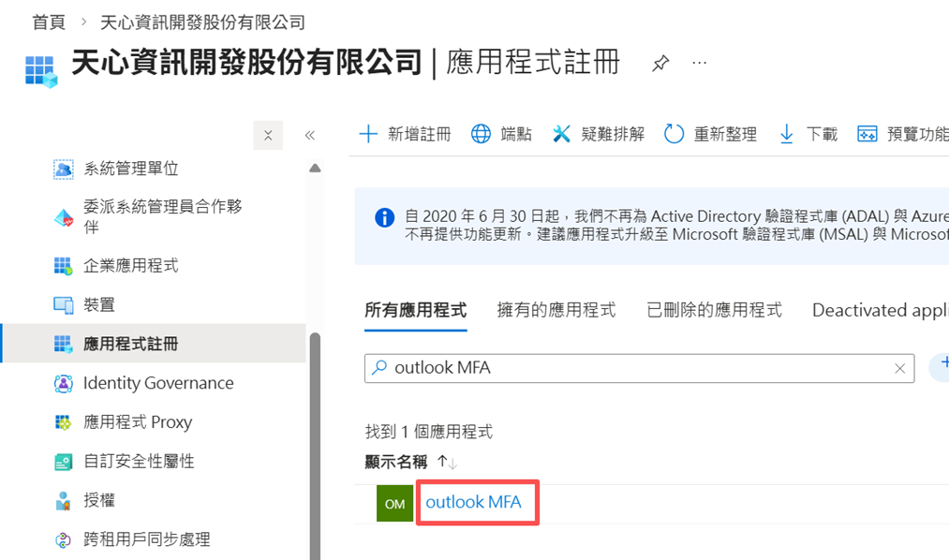Clear the outlook MFA search box
The image size is (949, 560).
coord(900,369)
